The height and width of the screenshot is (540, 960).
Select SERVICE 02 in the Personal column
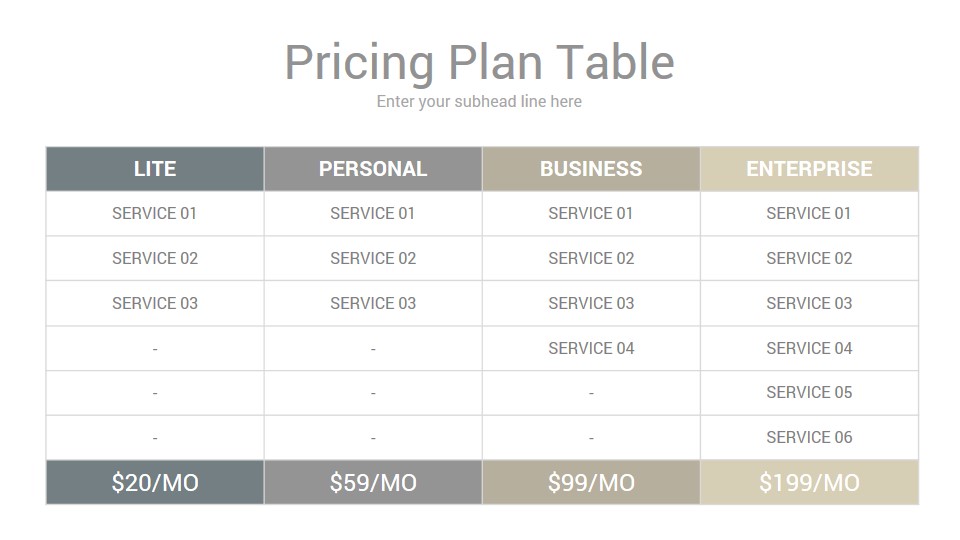tap(373, 258)
